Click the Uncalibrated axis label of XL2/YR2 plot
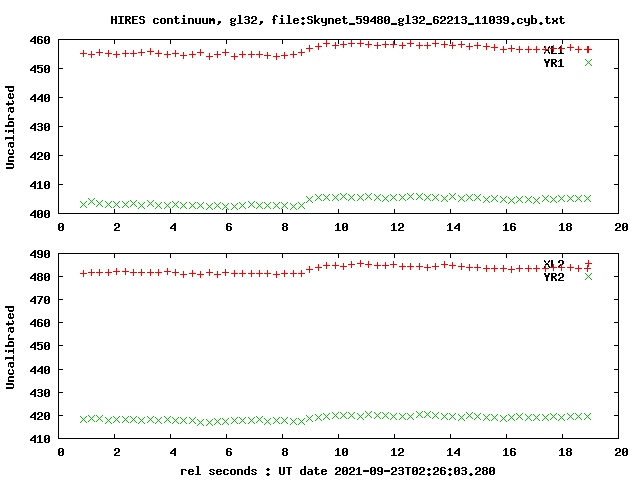The image size is (640, 480). coord(10,347)
